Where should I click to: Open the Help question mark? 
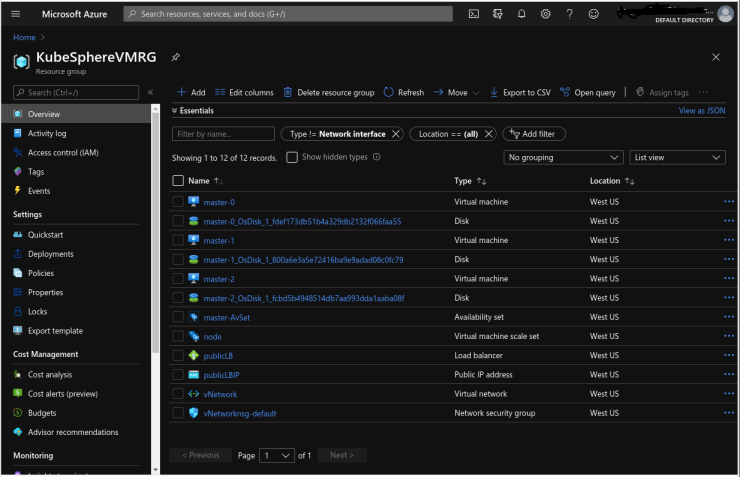(570, 14)
